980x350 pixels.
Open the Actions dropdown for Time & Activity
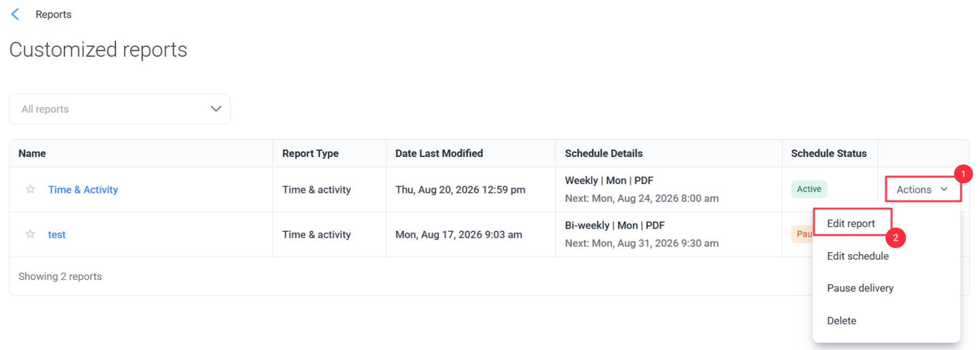click(923, 189)
